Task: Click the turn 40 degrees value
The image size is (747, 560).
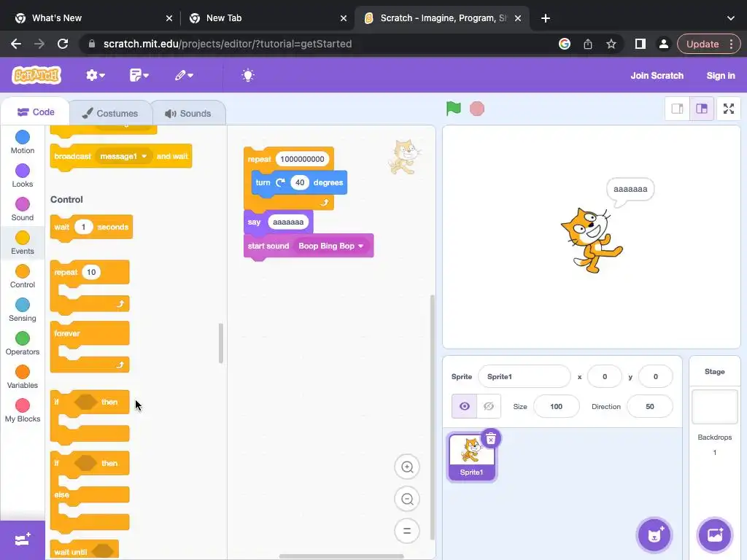Action: pos(300,182)
